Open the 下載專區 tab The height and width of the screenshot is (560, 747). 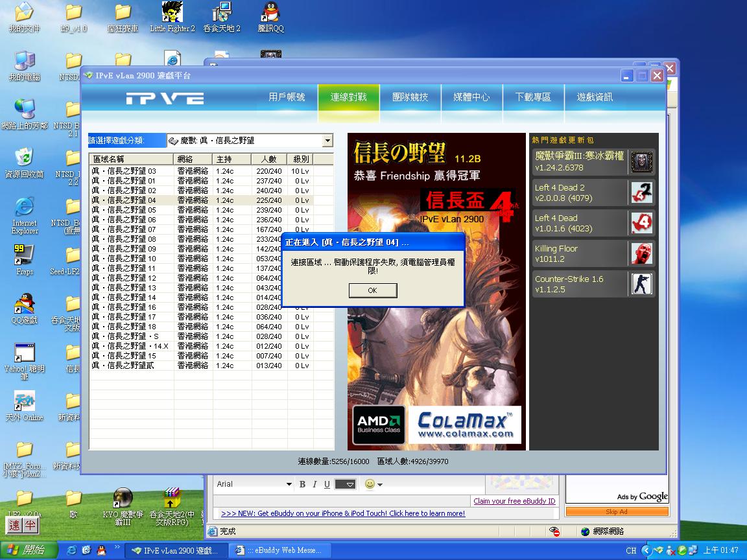pos(533,97)
